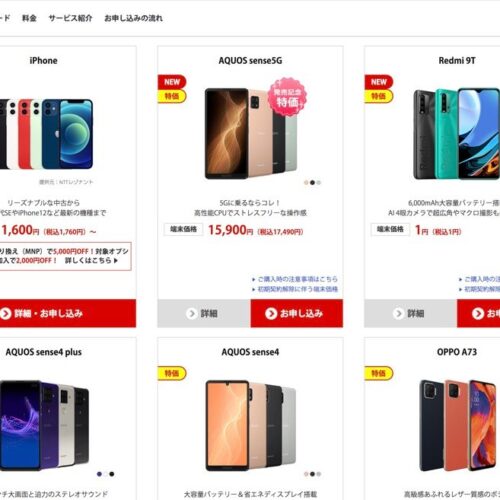This screenshot has width=500, height=500.
Task: Select black color dot for AQUOS sense4
Action: click(312, 474)
